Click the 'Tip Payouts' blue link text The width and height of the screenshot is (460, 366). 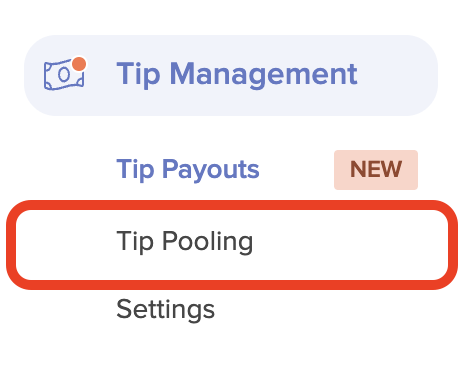(188, 169)
